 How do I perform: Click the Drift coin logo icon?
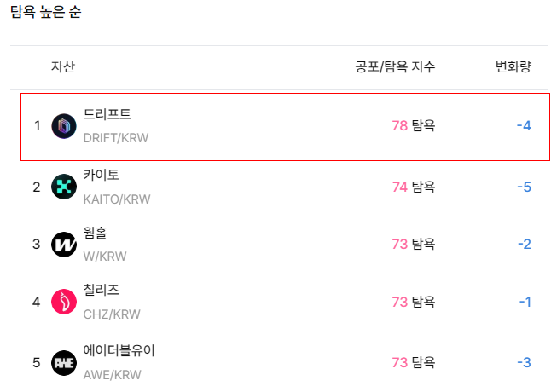[x=64, y=126]
